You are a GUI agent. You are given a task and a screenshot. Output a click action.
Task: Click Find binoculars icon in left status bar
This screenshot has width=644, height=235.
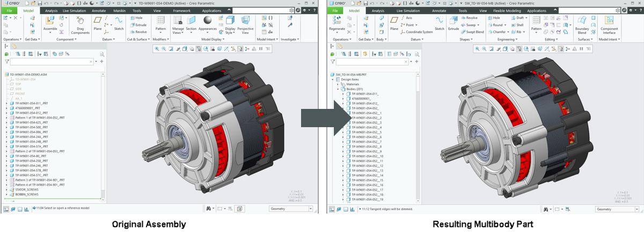point(208,208)
